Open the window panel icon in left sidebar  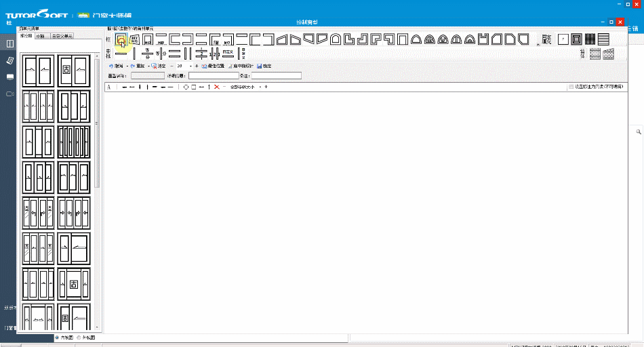tap(10, 43)
